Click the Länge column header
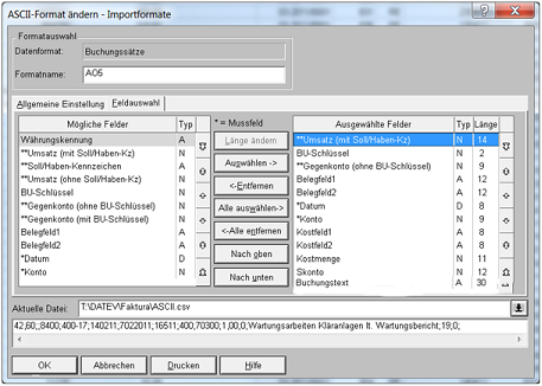The image size is (542, 386). [486, 124]
